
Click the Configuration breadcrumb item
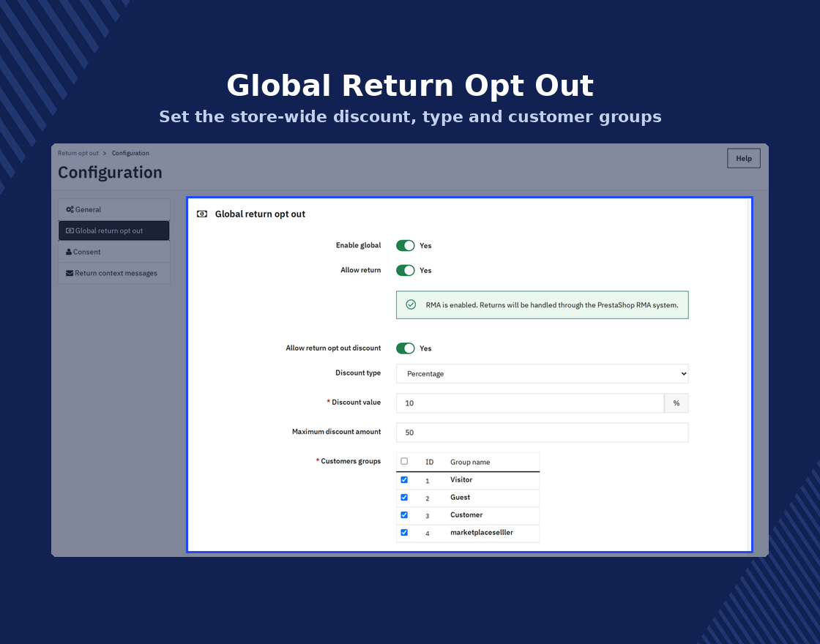click(x=130, y=153)
